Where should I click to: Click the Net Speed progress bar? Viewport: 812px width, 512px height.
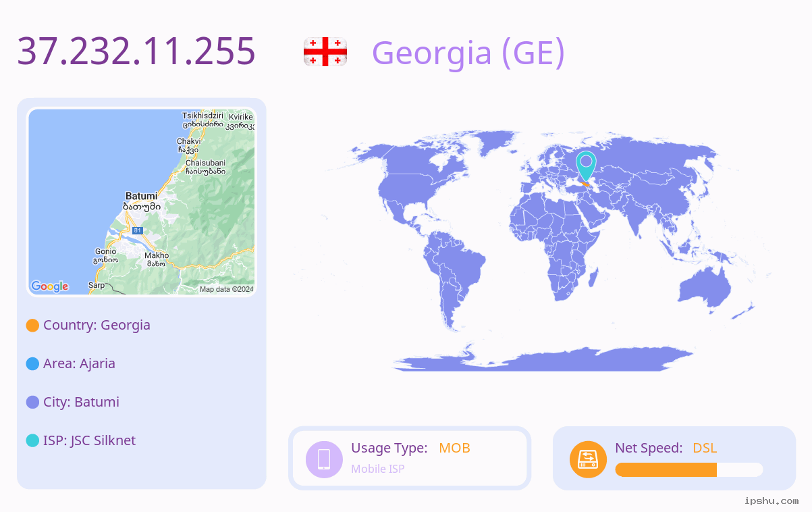[x=689, y=469]
